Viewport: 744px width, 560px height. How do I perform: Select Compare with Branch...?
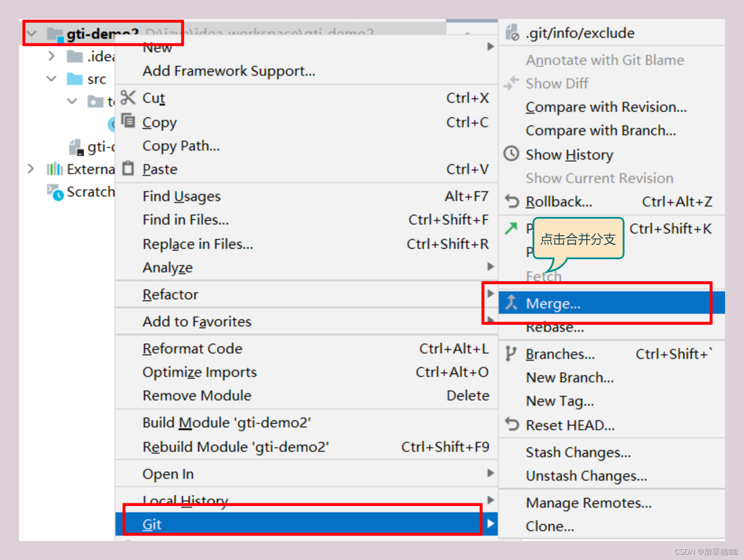click(x=601, y=130)
